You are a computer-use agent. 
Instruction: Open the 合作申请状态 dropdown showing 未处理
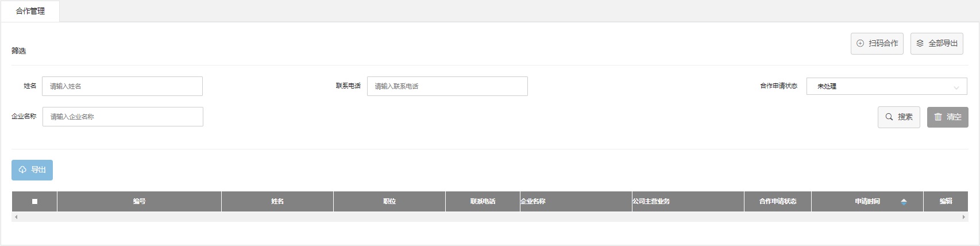coord(886,87)
